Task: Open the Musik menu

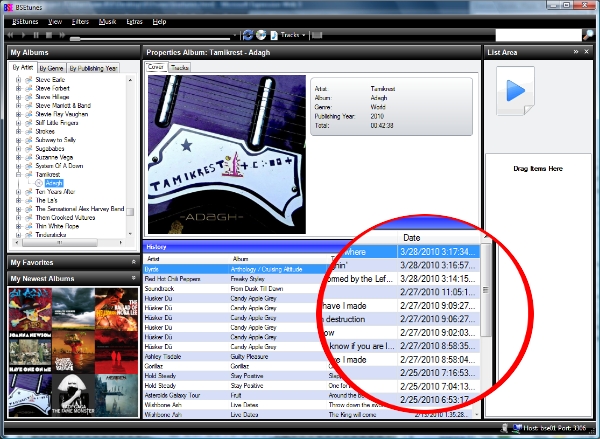Action: click(x=107, y=22)
